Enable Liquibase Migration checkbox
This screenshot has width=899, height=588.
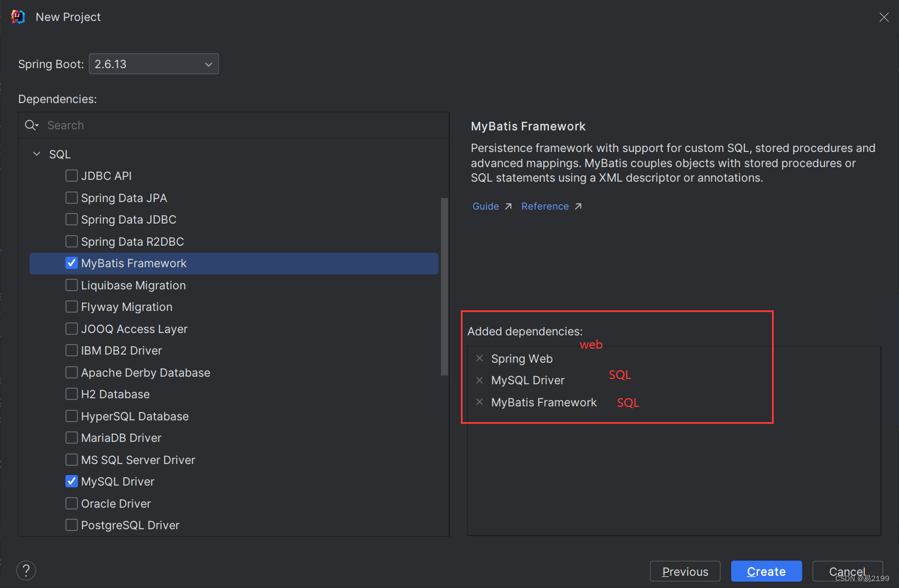(x=72, y=285)
